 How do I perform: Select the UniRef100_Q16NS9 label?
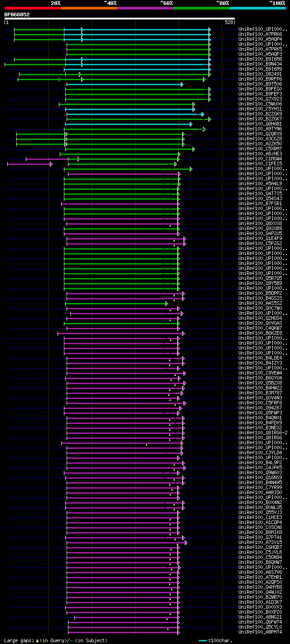click(x=260, y=477)
